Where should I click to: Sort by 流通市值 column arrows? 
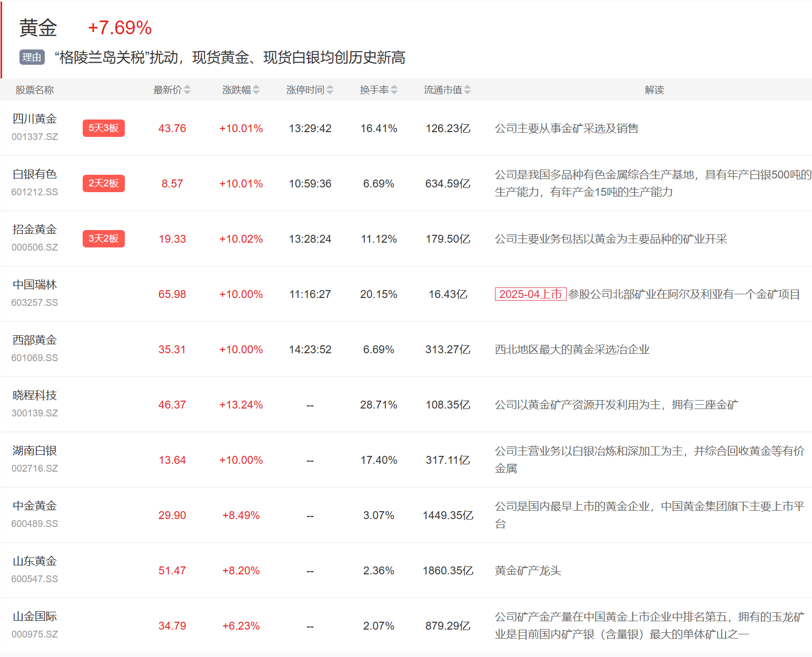[x=467, y=90]
